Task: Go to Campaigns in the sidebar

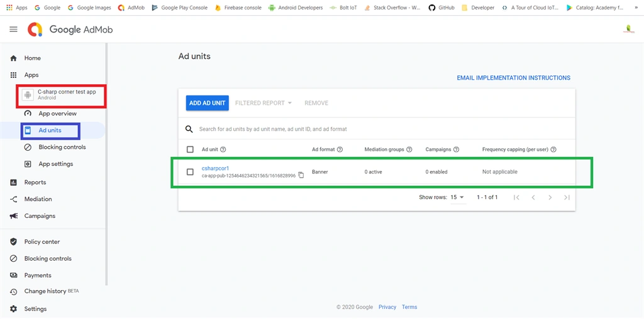Action: point(40,216)
